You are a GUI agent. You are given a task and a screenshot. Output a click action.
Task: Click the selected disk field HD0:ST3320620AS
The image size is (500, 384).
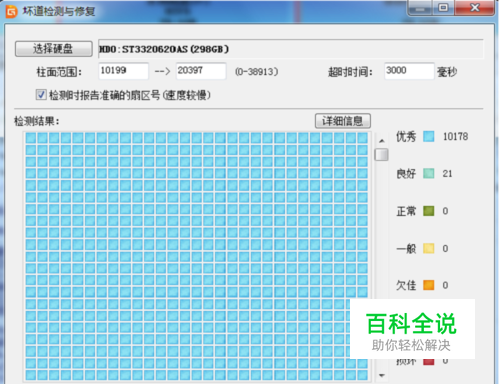(x=290, y=49)
